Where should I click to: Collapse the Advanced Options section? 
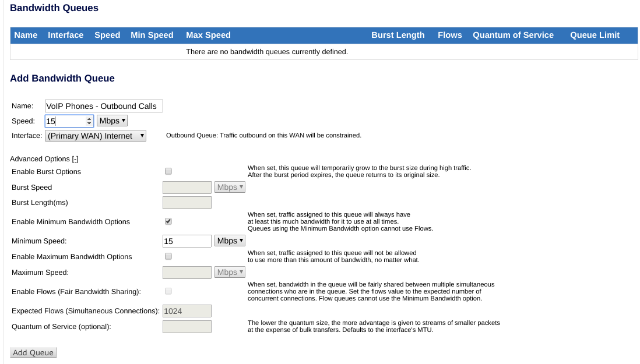pyautogui.click(x=73, y=158)
